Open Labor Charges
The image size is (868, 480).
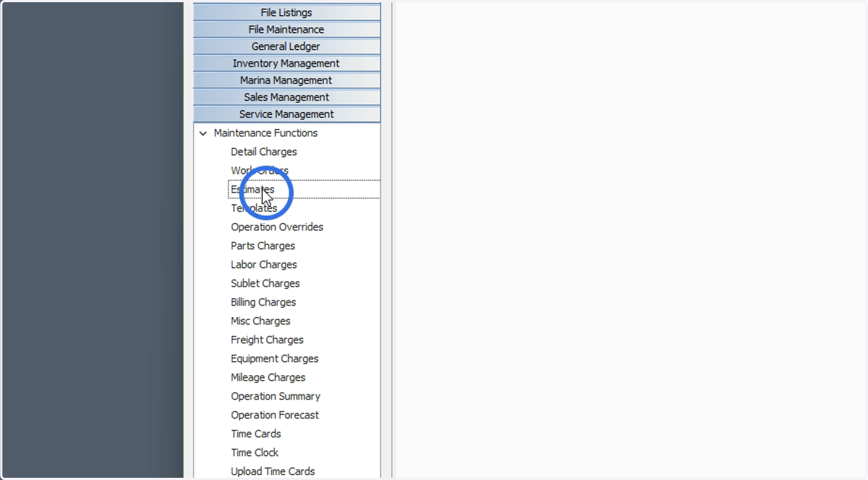click(264, 265)
